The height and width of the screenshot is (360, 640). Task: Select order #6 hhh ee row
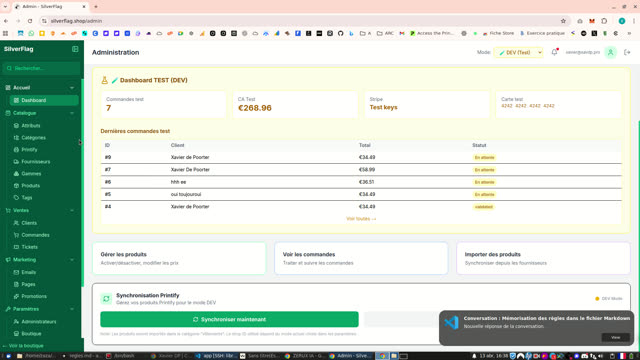click(x=361, y=182)
